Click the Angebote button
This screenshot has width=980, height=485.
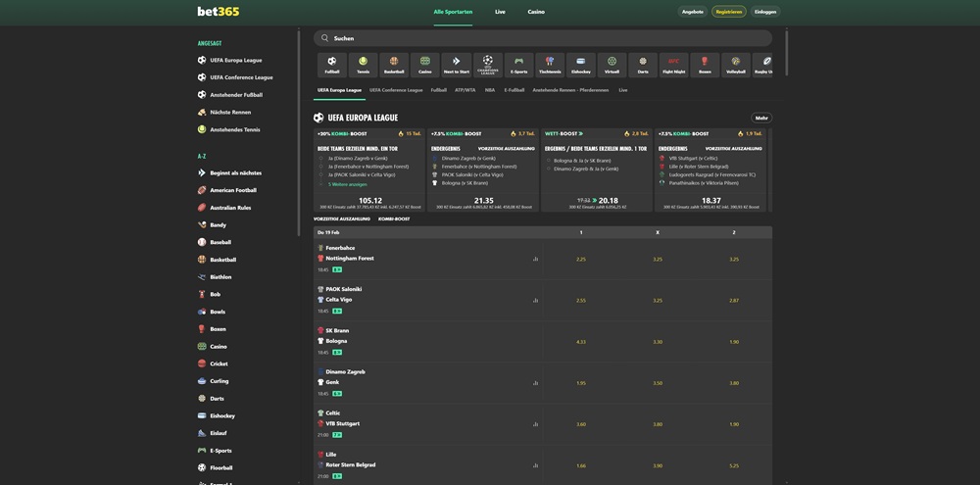click(x=693, y=12)
